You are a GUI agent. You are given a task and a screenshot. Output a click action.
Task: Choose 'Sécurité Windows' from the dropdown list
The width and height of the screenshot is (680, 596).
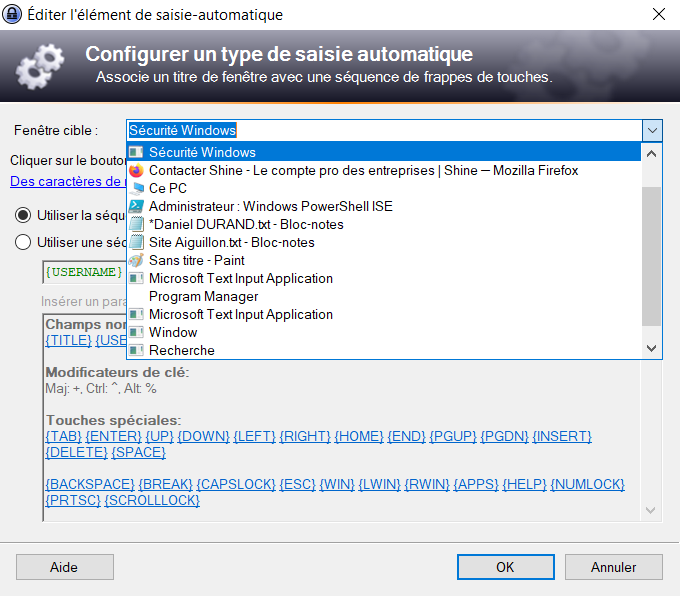point(202,152)
